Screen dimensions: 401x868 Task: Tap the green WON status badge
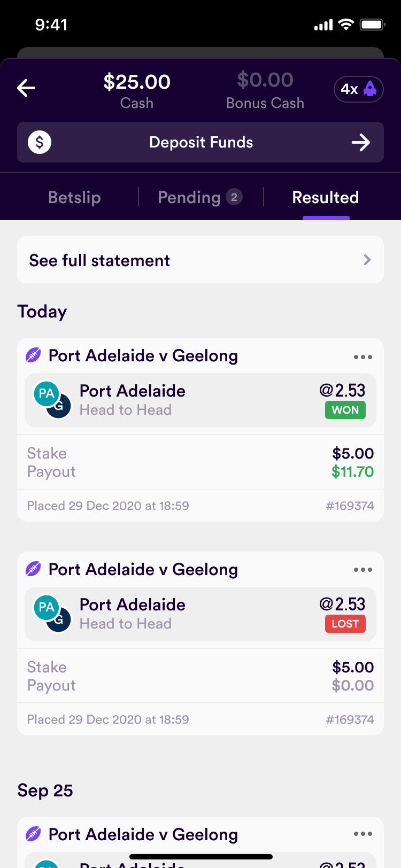345,410
